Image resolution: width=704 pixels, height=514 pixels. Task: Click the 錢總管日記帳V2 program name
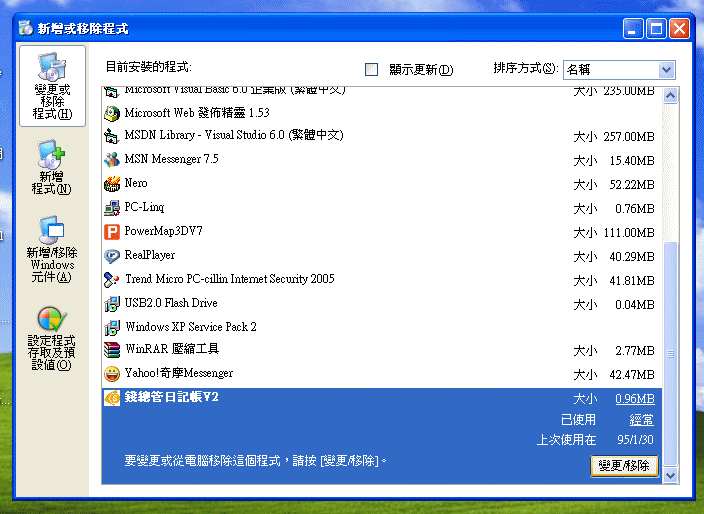coord(171,397)
